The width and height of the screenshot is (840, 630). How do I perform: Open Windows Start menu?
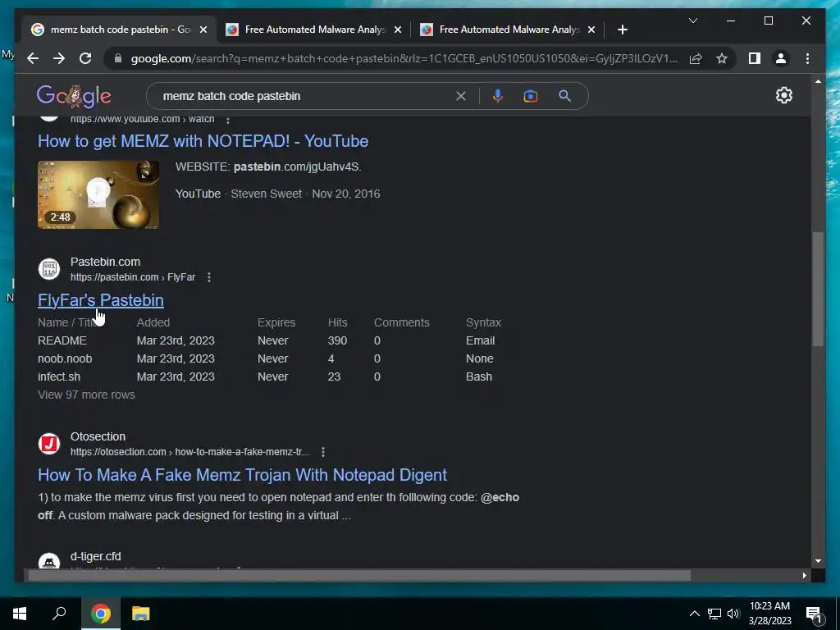coord(20,614)
